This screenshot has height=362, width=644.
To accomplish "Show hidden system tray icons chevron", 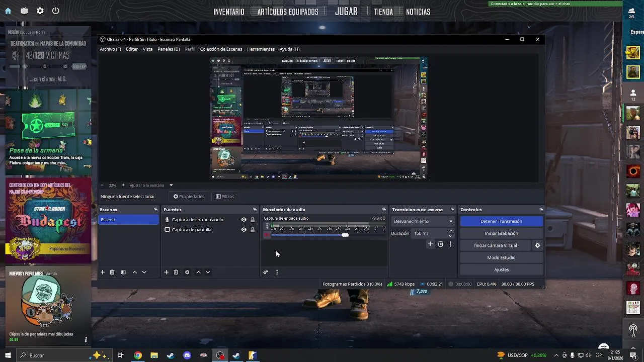I will 556,355.
